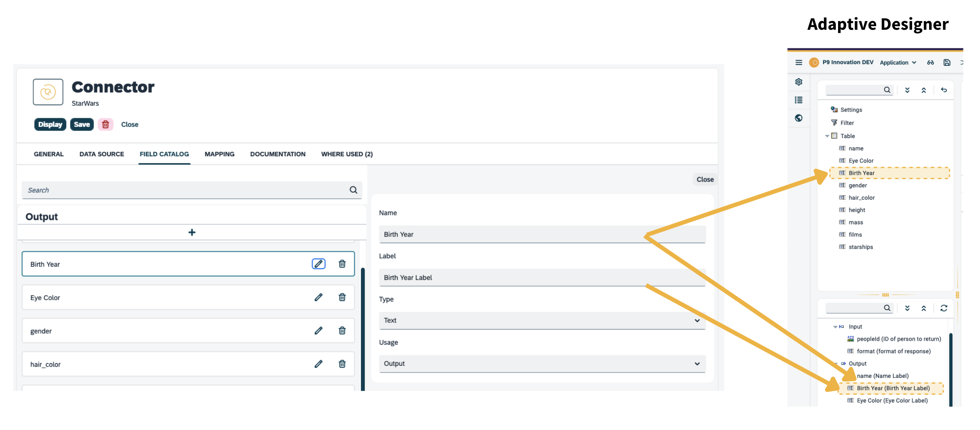Switch to the MAPPING tab
980x430 pixels.
click(219, 154)
